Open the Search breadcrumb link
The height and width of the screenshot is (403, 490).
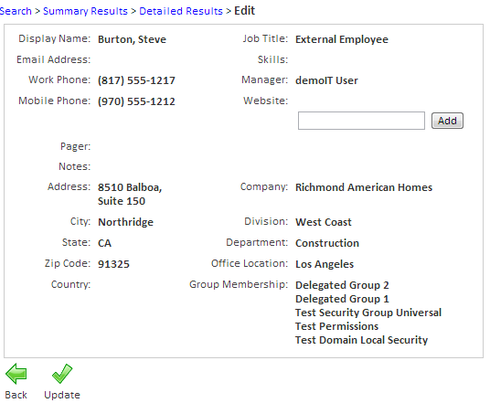point(15,11)
